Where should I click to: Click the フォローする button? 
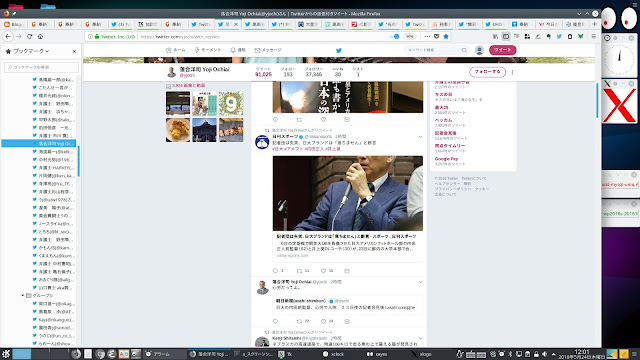click(487, 72)
